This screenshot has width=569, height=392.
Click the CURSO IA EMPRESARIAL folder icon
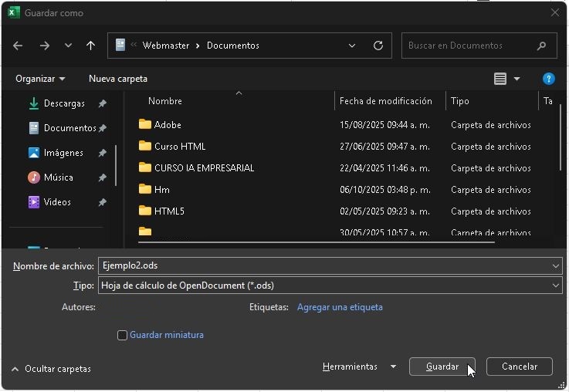145,167
